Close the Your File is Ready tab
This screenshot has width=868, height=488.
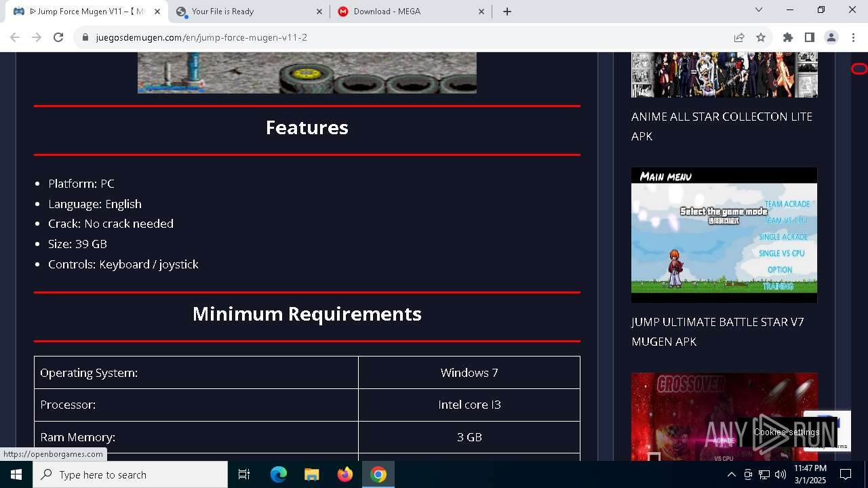(320, 12)
